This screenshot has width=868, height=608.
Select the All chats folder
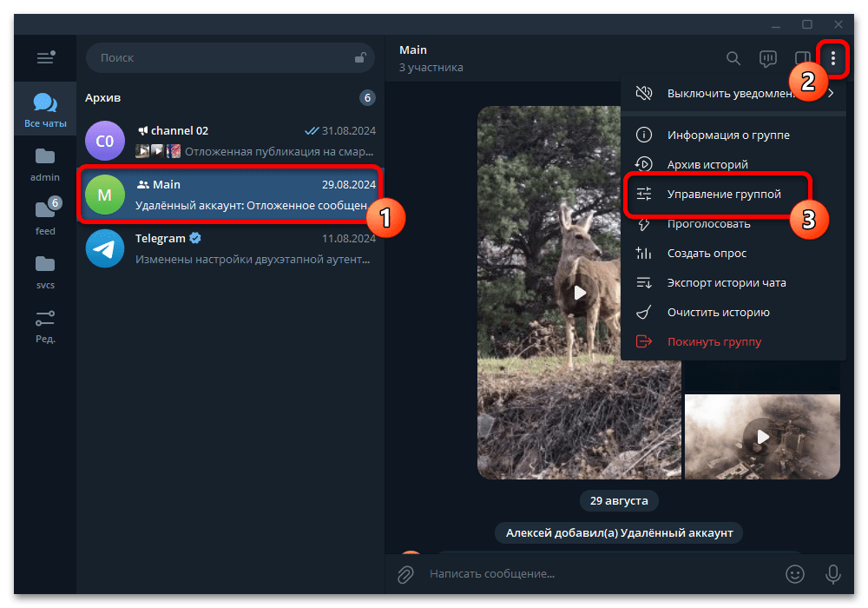(x=45, y=109)
